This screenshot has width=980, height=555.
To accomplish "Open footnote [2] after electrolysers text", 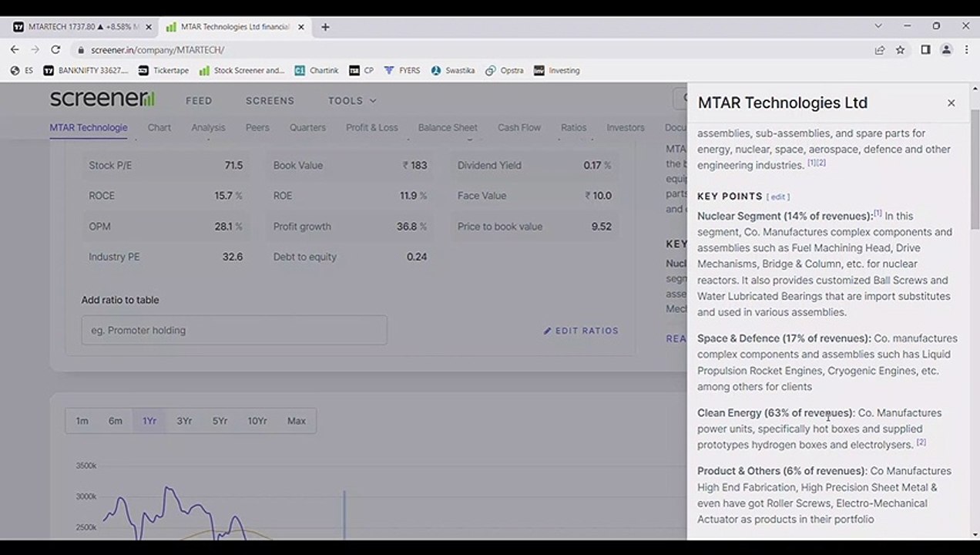I will (x=921, y=442).
